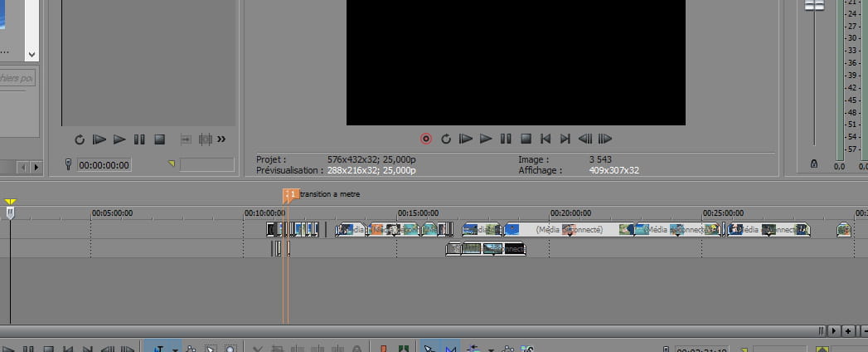This screenshot has height=352, width=868.
Task: Click the frame number value '3 543'
Action: click(600, 159)
